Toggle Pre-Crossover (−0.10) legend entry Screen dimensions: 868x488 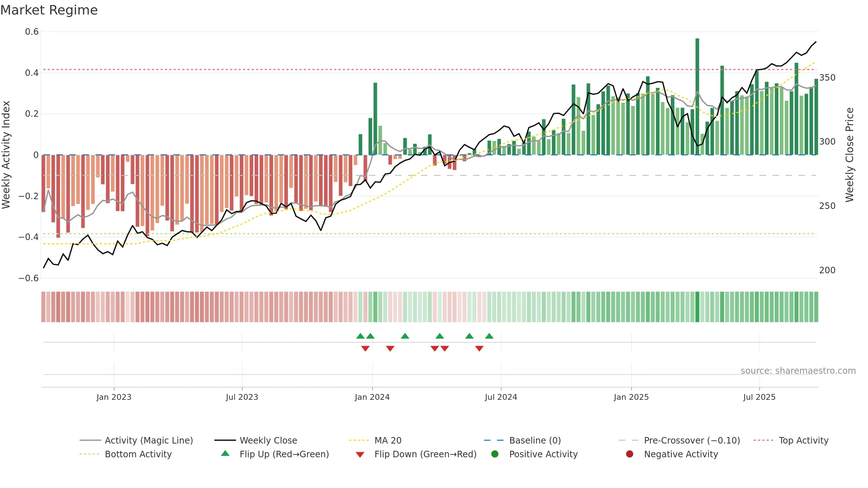pyautogui.click(x=679, y=440)
